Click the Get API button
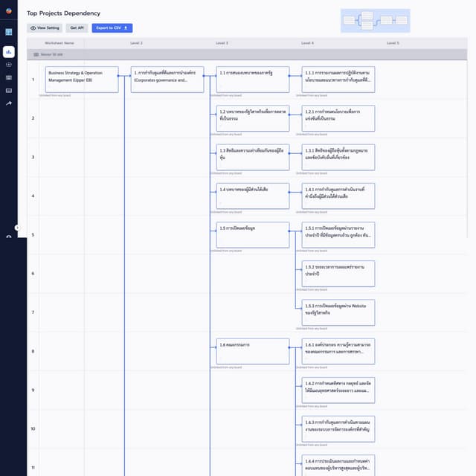 click(x=77, y=28)
